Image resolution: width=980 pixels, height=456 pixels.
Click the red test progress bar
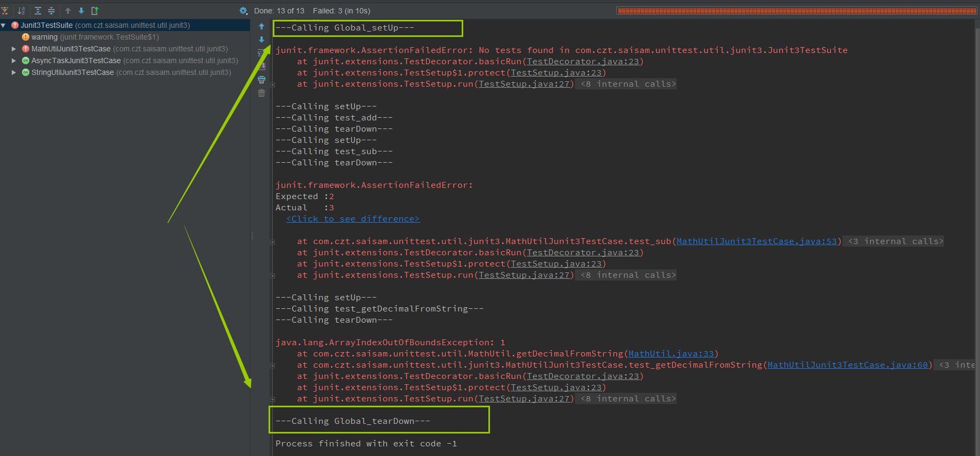tap(797, 11)
